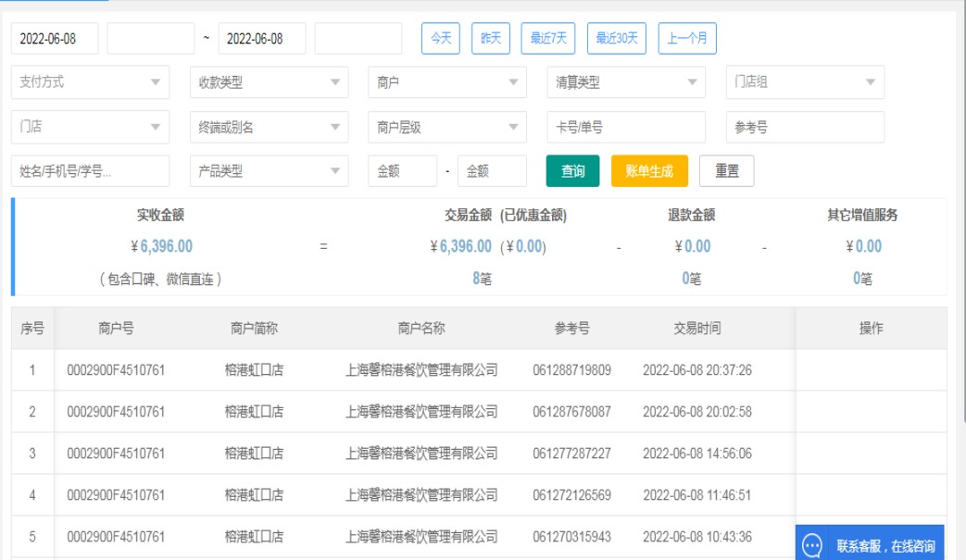
Task: Expand the 清算类型 dropdown
Action: [x=625, y=82]
